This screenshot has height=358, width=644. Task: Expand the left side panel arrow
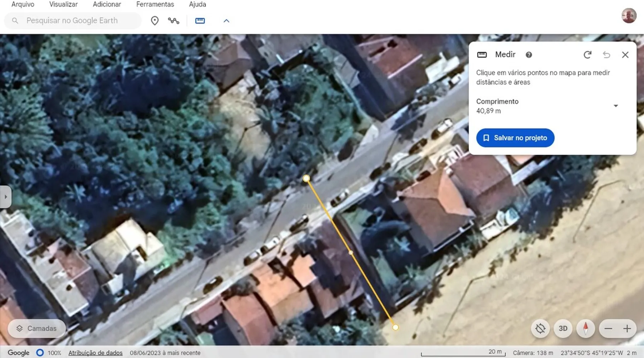tap(5, 197)
